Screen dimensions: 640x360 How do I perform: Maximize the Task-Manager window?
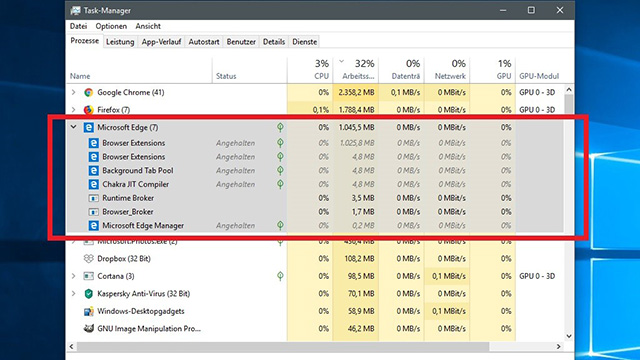click(x=531, y=10)
